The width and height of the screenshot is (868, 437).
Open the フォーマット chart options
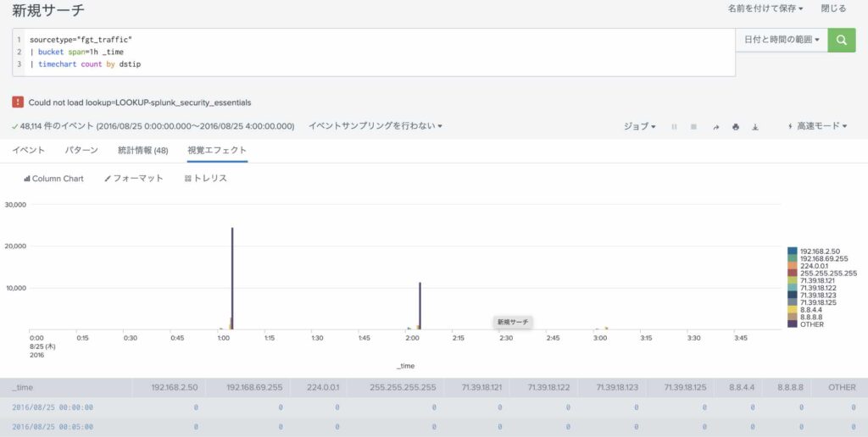(x=133, y=179)
